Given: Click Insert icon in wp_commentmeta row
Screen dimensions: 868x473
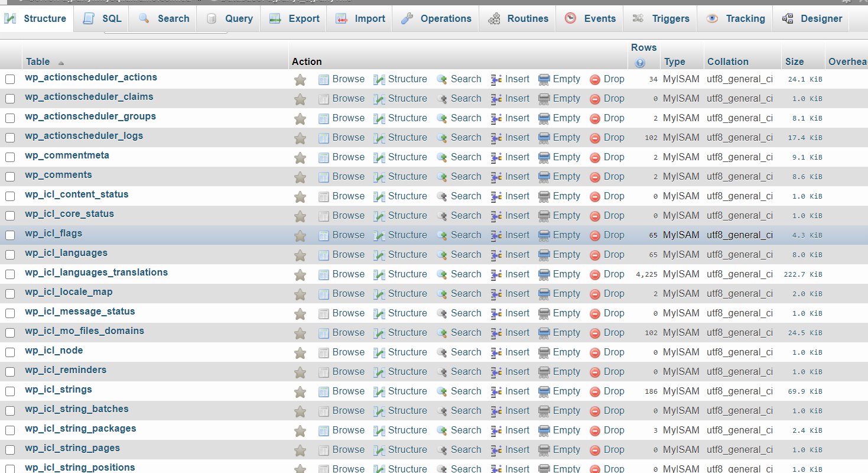Looking at the screenshot, I should click(497, 158).
